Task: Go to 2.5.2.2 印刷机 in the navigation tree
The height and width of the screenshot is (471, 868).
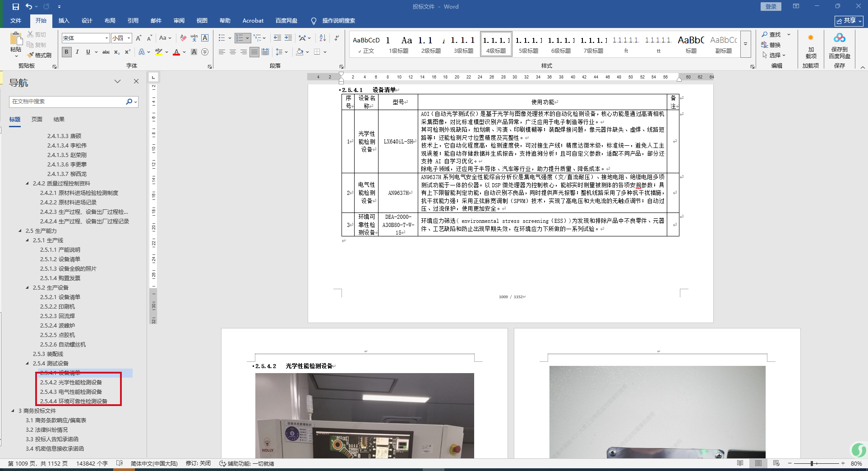Action: click(x=57, y=306)
